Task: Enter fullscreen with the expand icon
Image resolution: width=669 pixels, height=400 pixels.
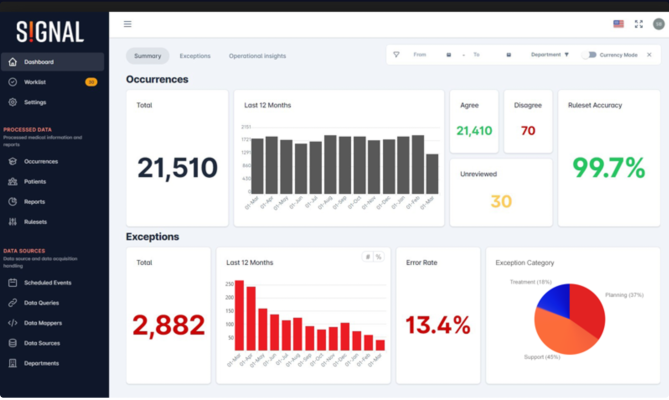Action: click(639, 24)
